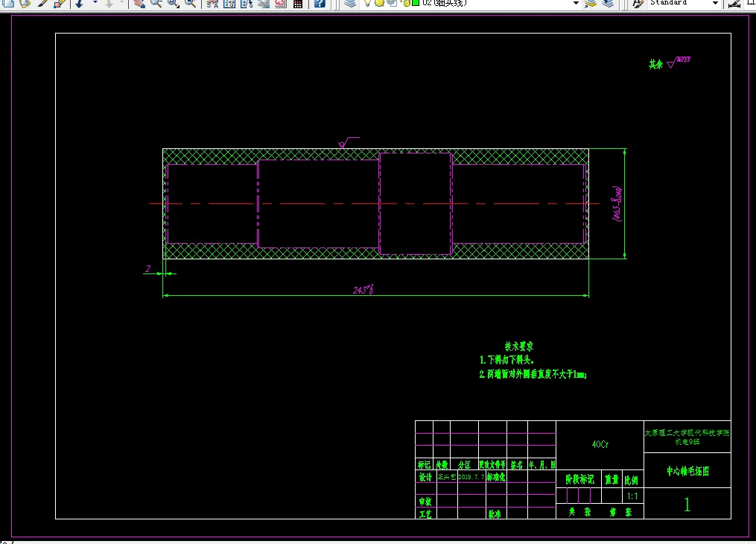Expand the Standard style dropdown arrow

click(716, 3)
